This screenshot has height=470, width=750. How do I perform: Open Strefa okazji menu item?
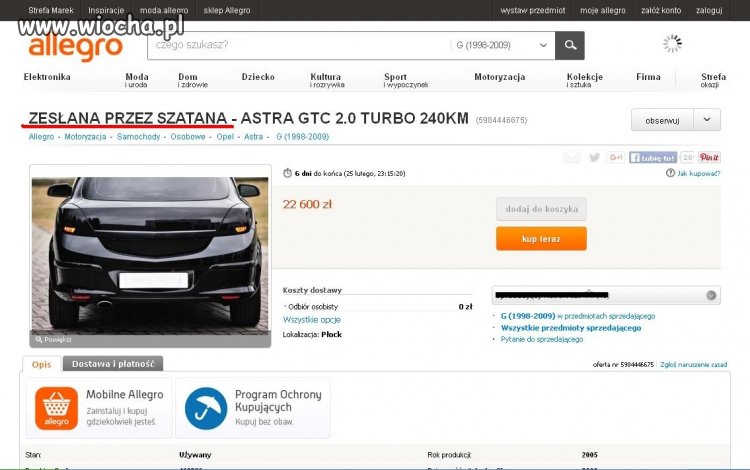[713, 80]
